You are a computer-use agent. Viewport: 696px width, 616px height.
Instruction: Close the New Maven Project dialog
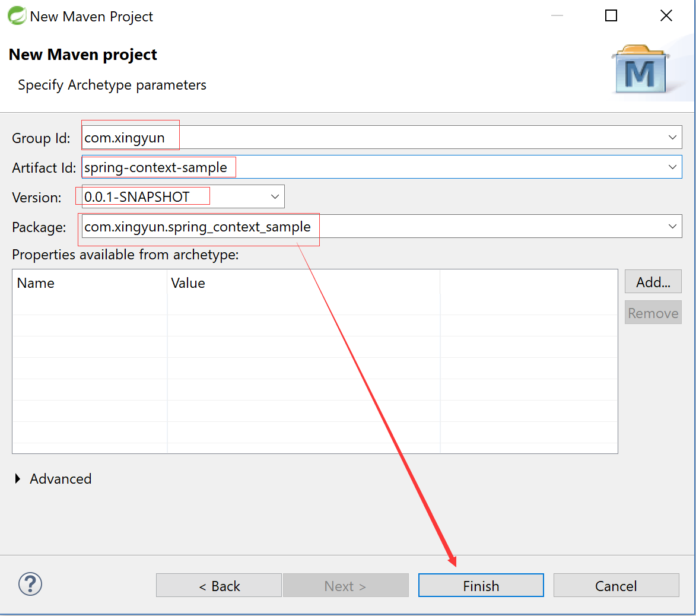pos(666,16)
